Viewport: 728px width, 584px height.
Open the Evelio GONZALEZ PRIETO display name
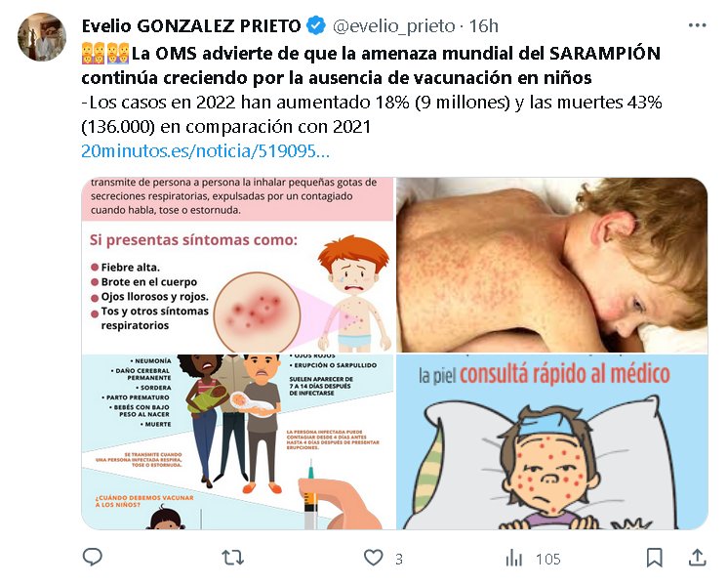(x=191, y=26)
